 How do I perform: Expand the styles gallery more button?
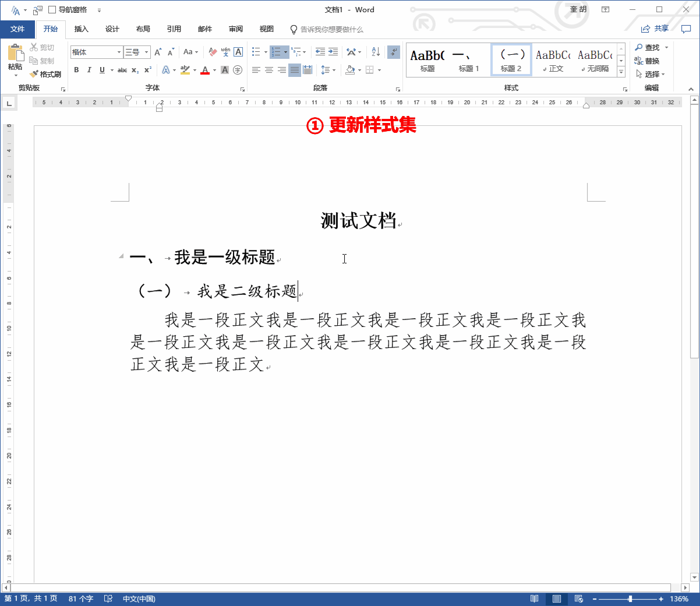click(621, 72)
